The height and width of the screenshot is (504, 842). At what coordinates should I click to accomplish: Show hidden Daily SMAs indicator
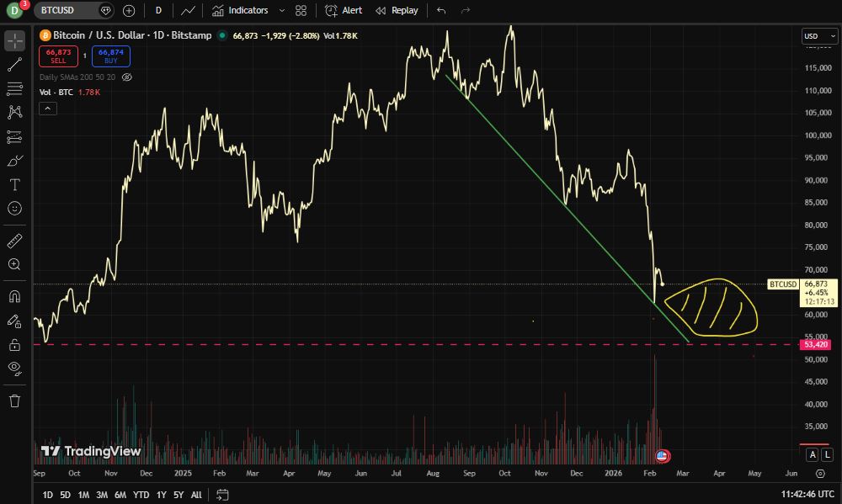click(x=127, y=77)
